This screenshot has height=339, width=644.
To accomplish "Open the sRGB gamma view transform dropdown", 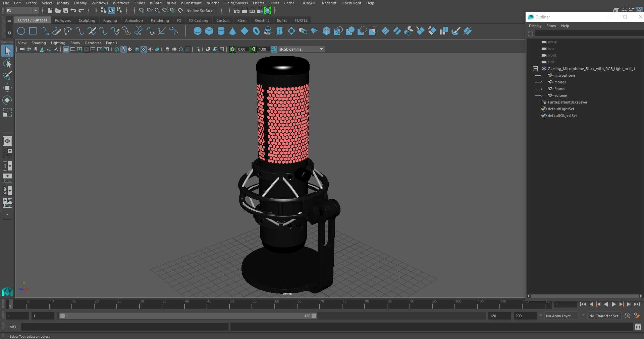I will point(301,49).
